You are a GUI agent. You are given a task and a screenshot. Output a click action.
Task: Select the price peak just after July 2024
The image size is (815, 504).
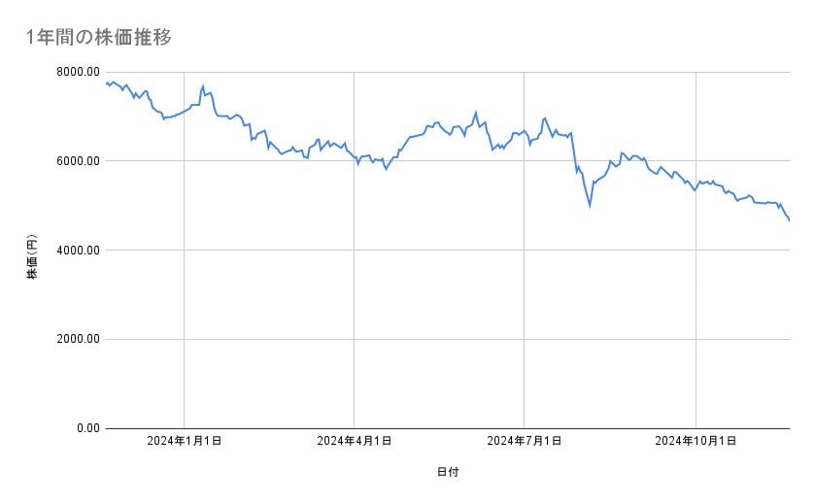click(545, 118)
